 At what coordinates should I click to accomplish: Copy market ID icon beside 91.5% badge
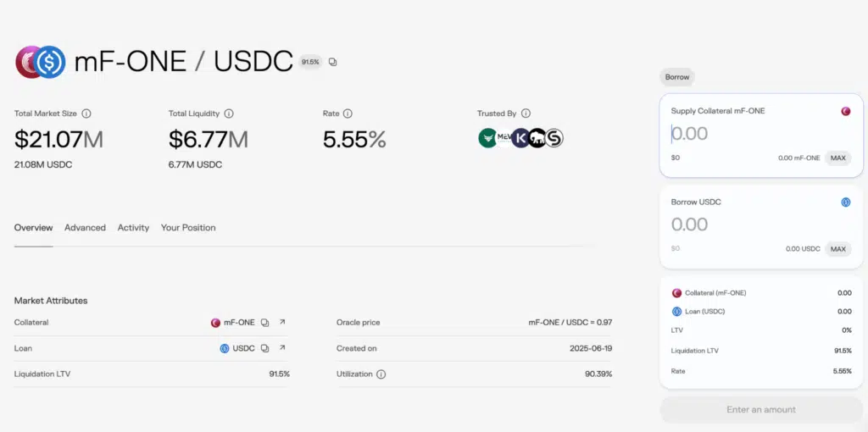(x=333, y=62)
